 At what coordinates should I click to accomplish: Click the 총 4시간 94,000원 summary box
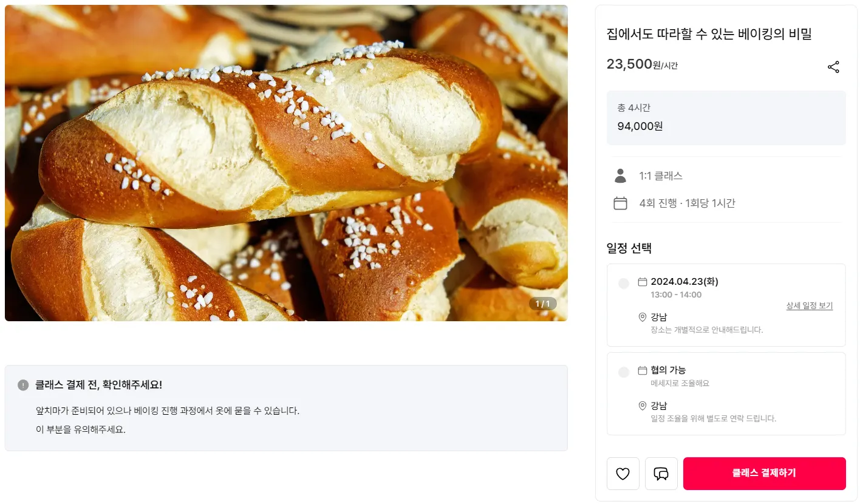[726, 118]
